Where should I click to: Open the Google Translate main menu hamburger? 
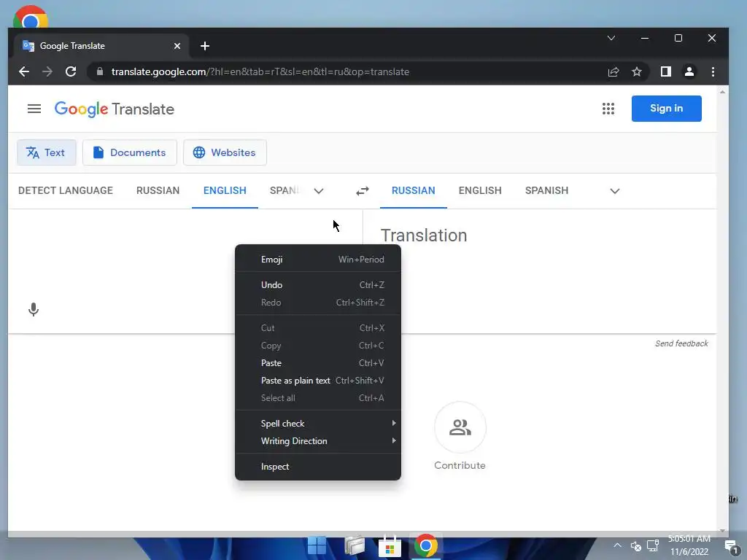[x=34, y=109]
